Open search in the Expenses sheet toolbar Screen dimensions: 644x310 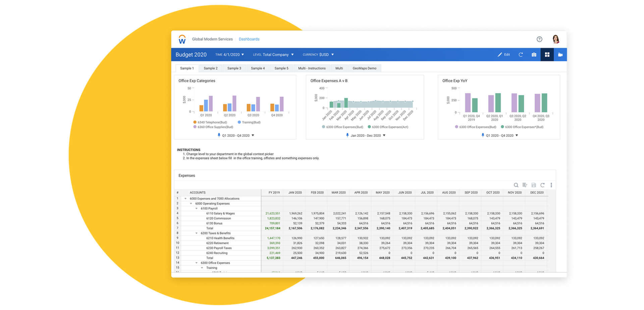516,185
